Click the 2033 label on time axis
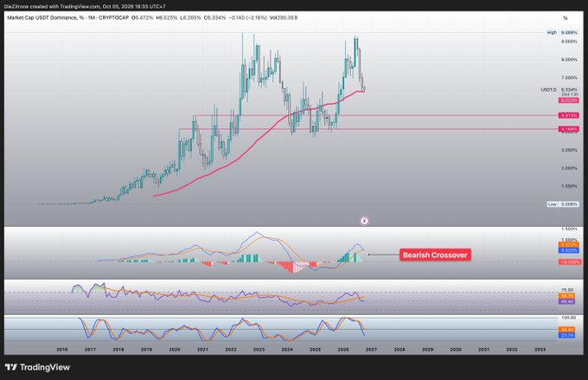The width and height of the screenshot is (588, 380). click(x=540, y=350)
